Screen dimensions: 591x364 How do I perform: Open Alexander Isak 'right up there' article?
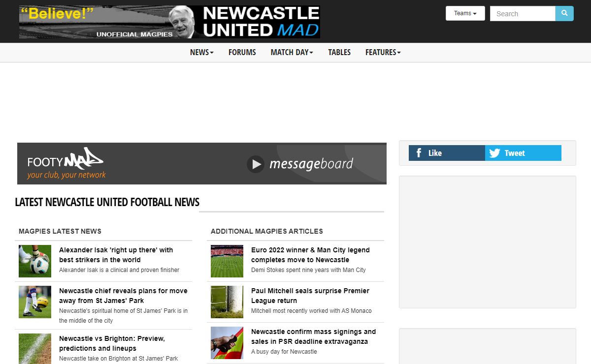116,255
